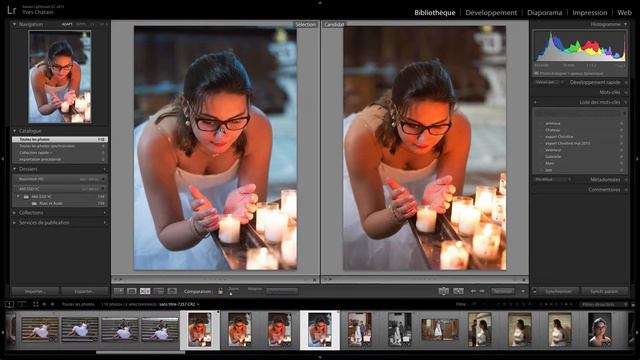Screen dimensions: 640x360
Task: Open the Développement module
Action: tap(491, 13)
